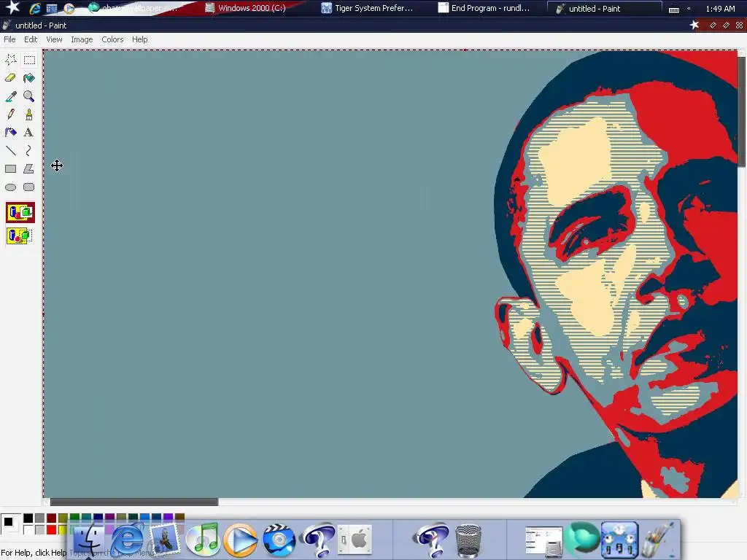Open the View menu

(x=54, y=39)
